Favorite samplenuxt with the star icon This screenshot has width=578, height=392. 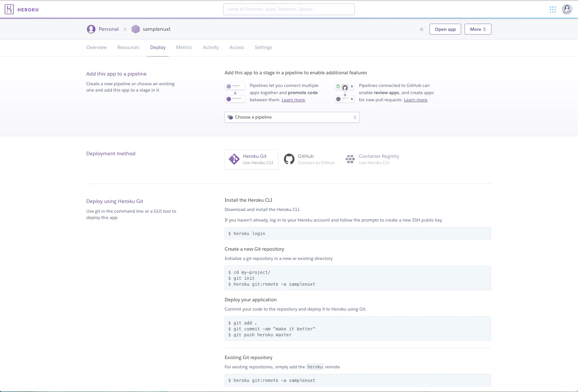point(421,29)
